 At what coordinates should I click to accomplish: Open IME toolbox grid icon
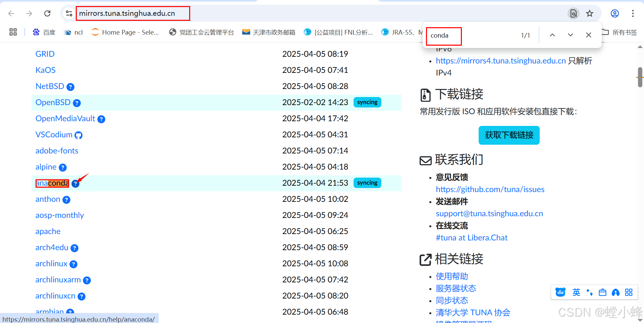(629, 292)
